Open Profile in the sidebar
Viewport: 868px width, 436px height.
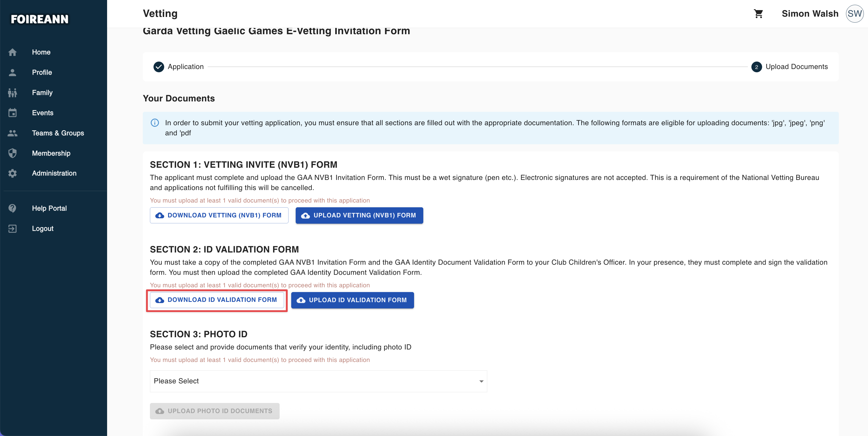tap(42, 73)
